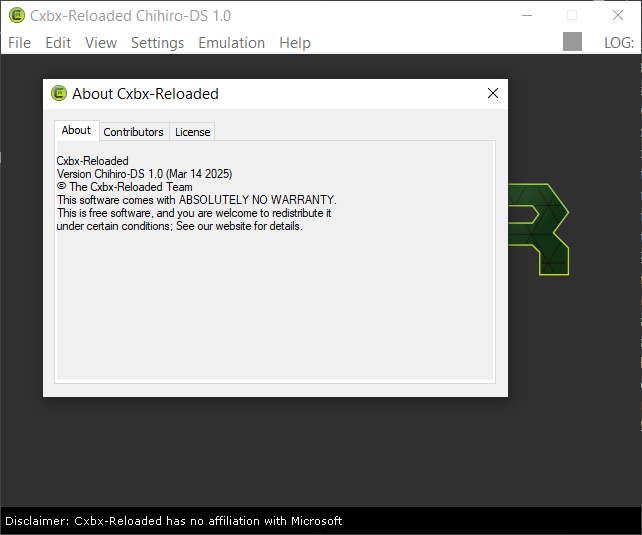Click the 'Cxbx-Reloaded' name line in About text
This screenshot has height=535, width=642.
tap(93, 161)
